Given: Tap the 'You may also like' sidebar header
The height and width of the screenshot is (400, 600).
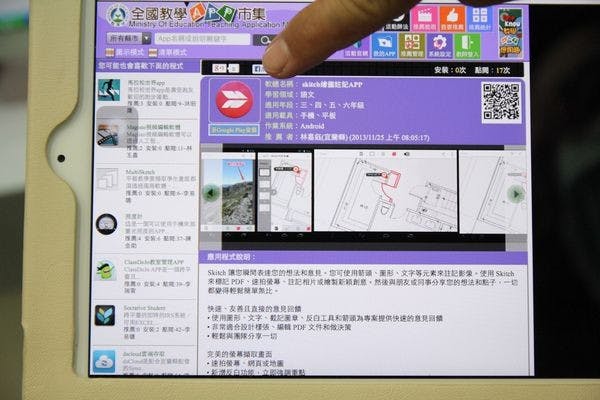Looking at the screenshot, I should 141,66.
